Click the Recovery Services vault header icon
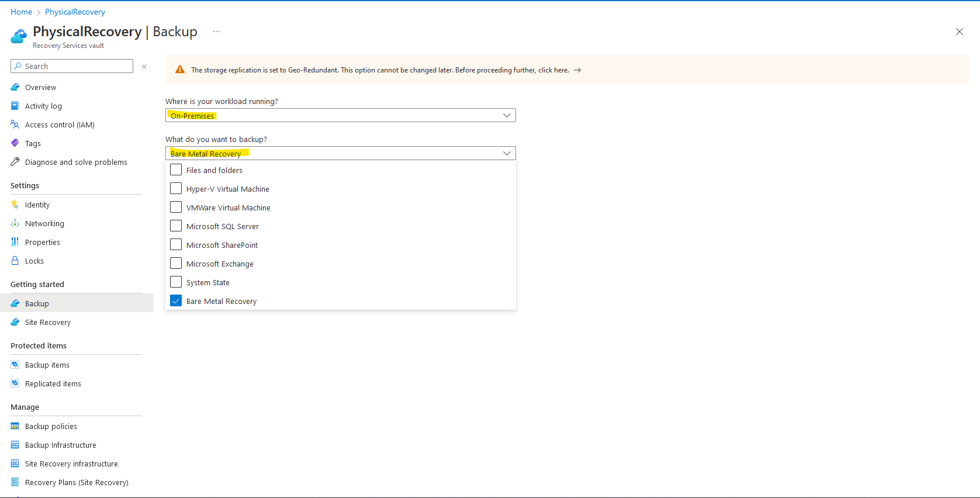Screen dimensions: 980x498 (x=19, y=36)
